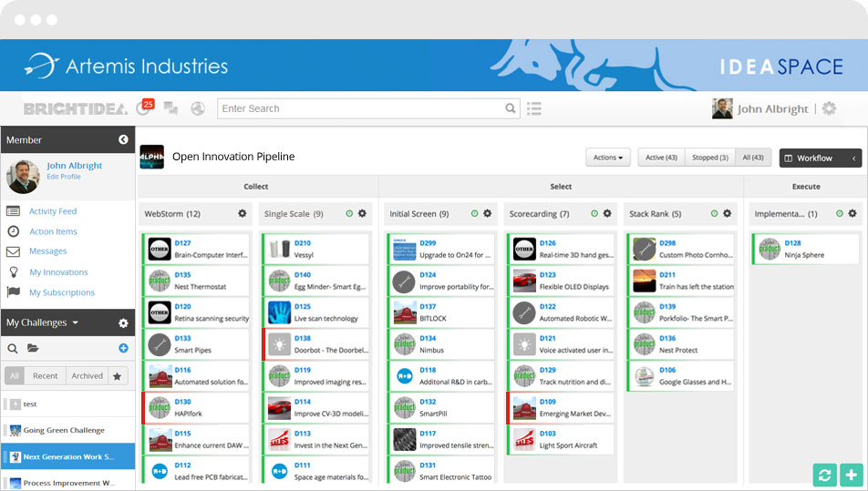The image size is (868, 491).
Task: Collapse the Member sidebar panel
Action: 123,139
